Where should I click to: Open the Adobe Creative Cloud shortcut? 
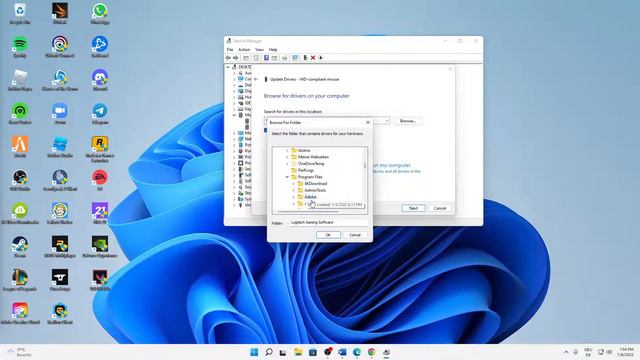(x=20, y=314)
